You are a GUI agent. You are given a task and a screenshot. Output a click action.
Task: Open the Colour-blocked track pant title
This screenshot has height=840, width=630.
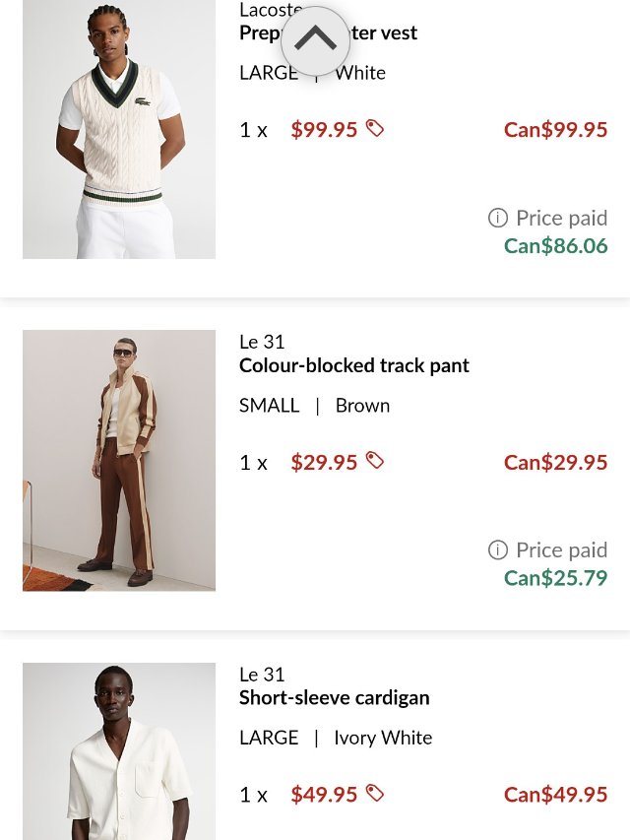(x=354, y=365)
